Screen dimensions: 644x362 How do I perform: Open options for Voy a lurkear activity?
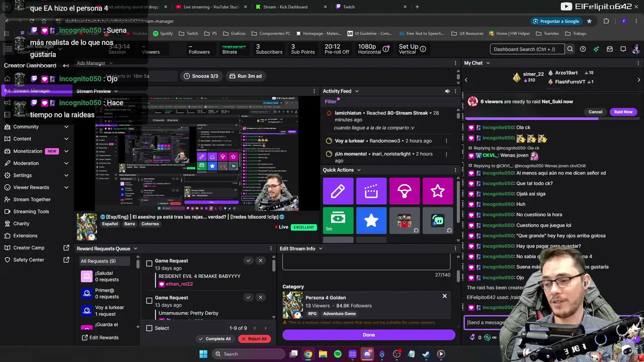[x=446, y=141]
